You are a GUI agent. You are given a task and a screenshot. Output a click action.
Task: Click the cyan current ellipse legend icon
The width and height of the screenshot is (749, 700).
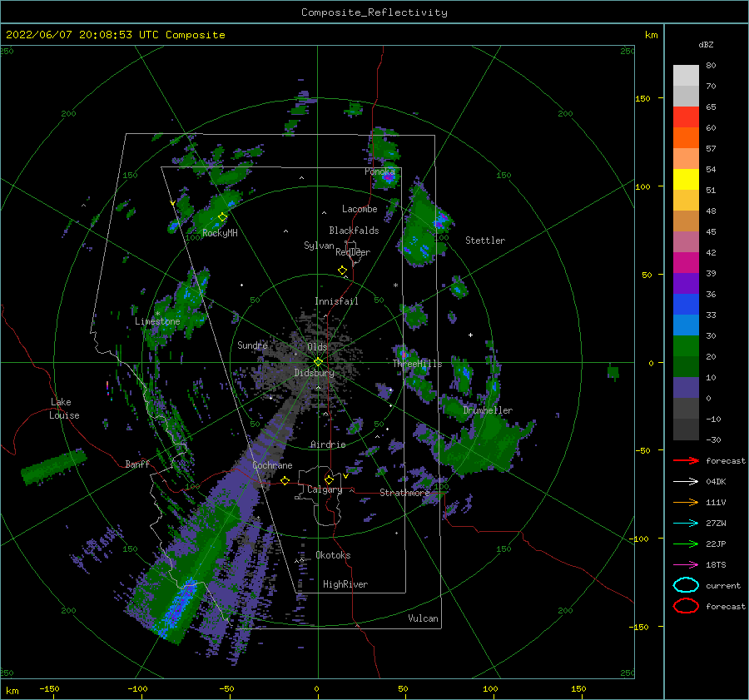686,585
